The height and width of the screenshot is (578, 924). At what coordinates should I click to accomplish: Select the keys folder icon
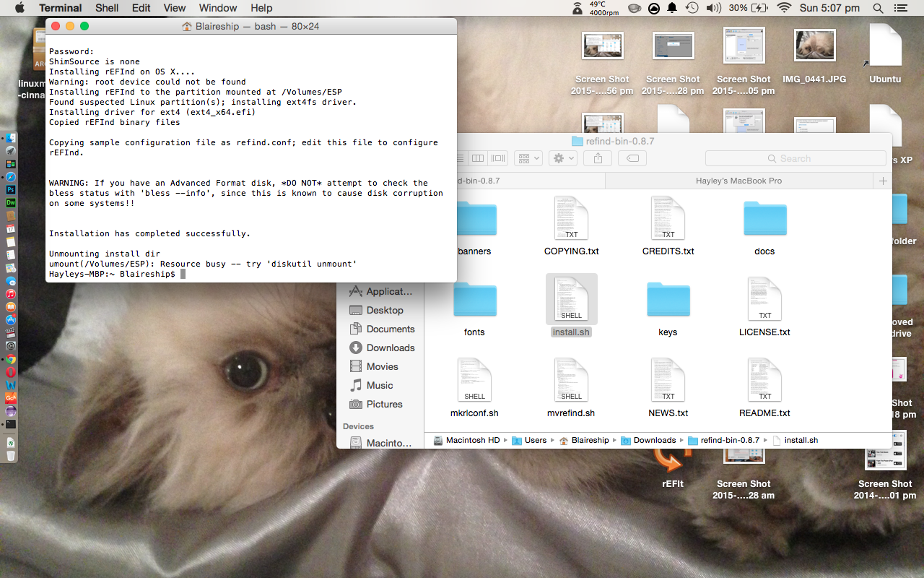click(668, 299)
